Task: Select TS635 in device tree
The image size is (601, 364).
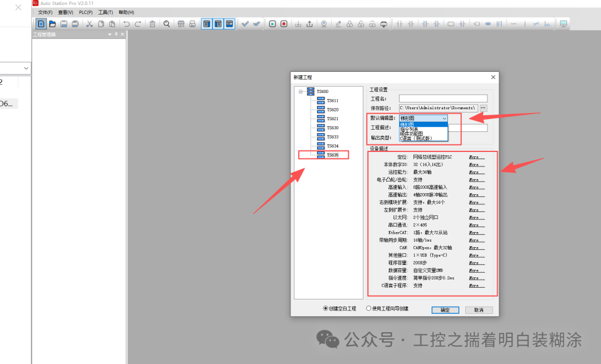Action: click(x=333, y=155)
